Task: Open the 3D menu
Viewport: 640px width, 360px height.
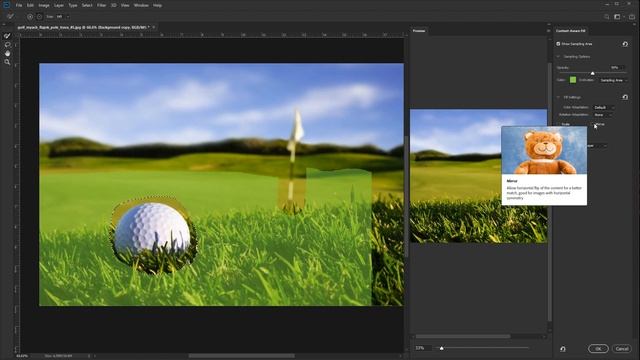Action: pos(113,5)
